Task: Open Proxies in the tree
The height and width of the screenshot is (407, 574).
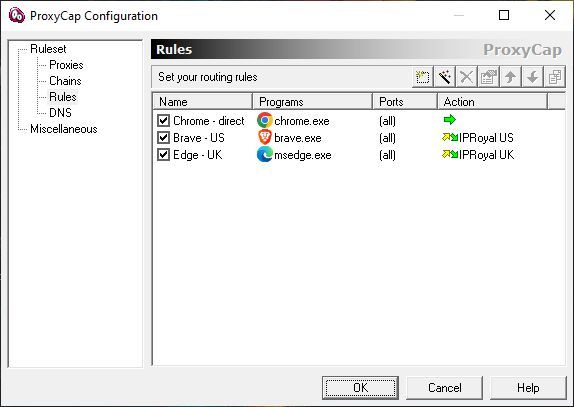Action: (66, 65)
